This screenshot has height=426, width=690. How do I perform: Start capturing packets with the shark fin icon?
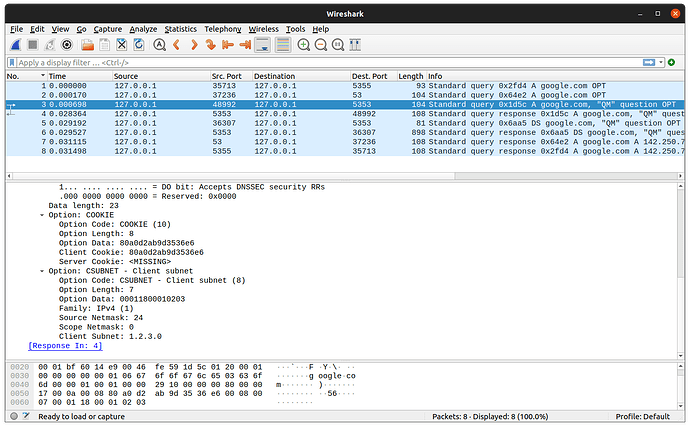16,45
